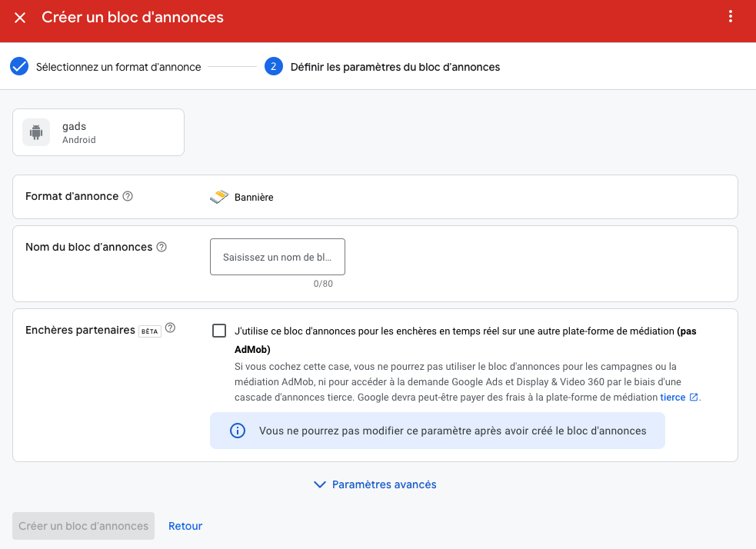This screenshot has height=549, width=756.
Task: Click the Créer un bloc d'annonces button
Action: [x=83, y=526]
